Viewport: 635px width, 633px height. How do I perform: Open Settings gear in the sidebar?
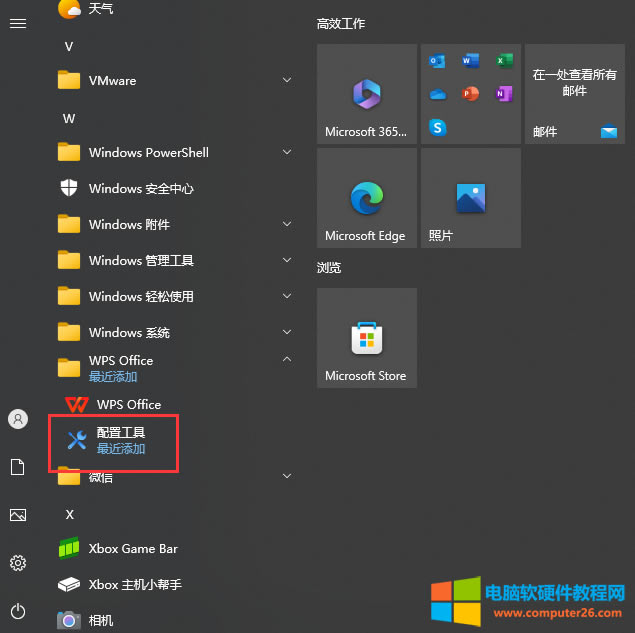point(18,563)
